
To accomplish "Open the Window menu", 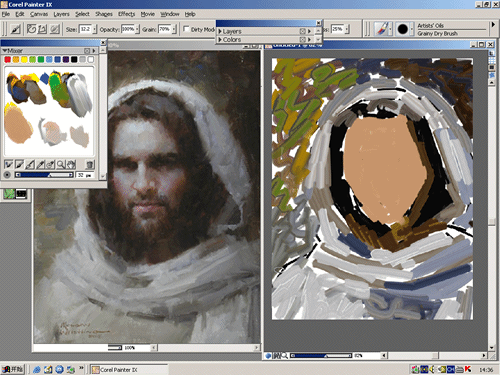I will [170, 14].
